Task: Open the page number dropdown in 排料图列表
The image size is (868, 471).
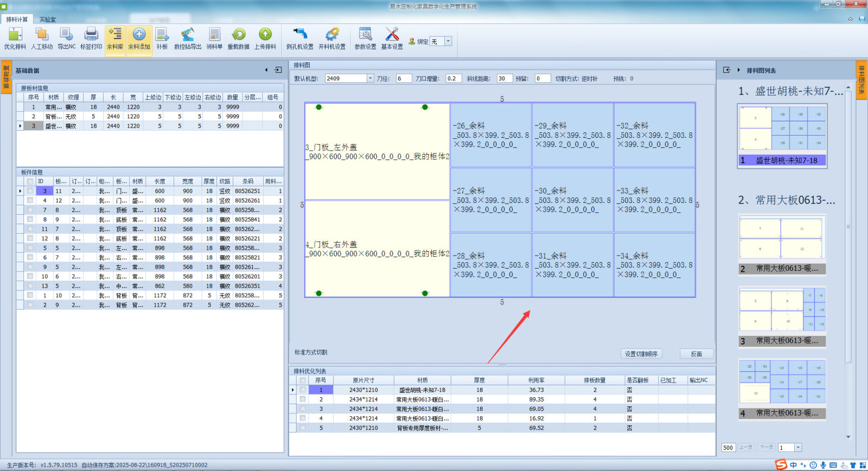Action: (x=798, y=448)
